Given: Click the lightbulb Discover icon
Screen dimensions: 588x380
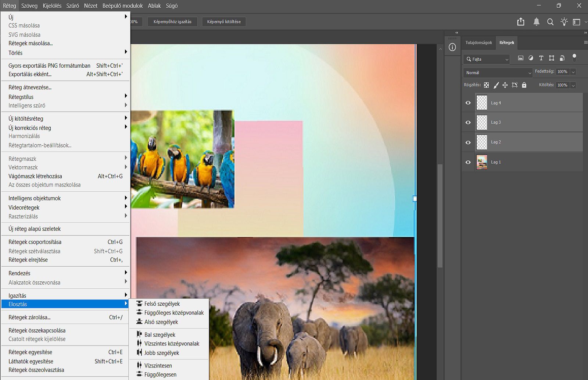Looking at the screenshot, I should pos(564,22).
